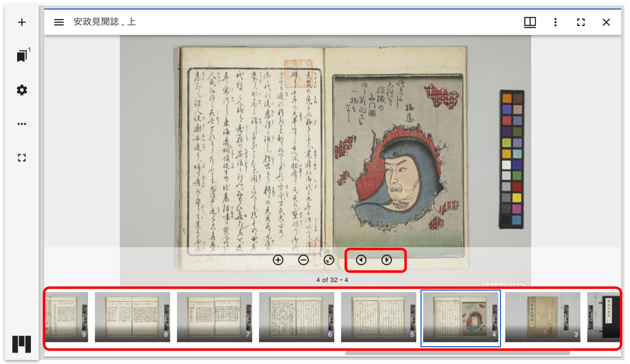Open the workspace options three-dot menu
Viewport: 630px width, 364px height.
point(22,124)
